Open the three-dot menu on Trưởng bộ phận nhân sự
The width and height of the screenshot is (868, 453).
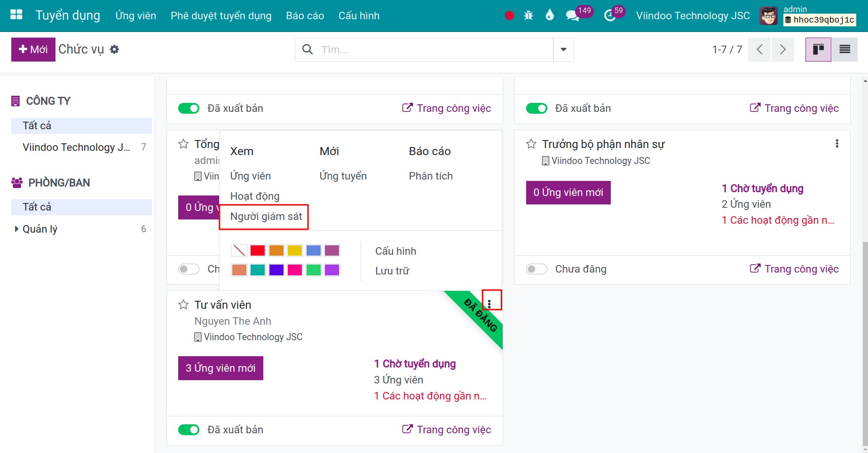tap(837, 143)
